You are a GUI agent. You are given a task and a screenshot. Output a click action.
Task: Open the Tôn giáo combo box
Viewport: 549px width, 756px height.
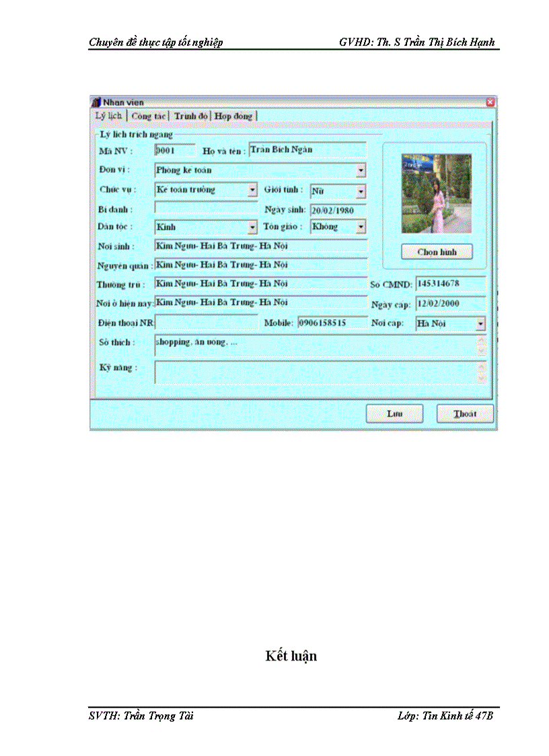tap(361, 227)
